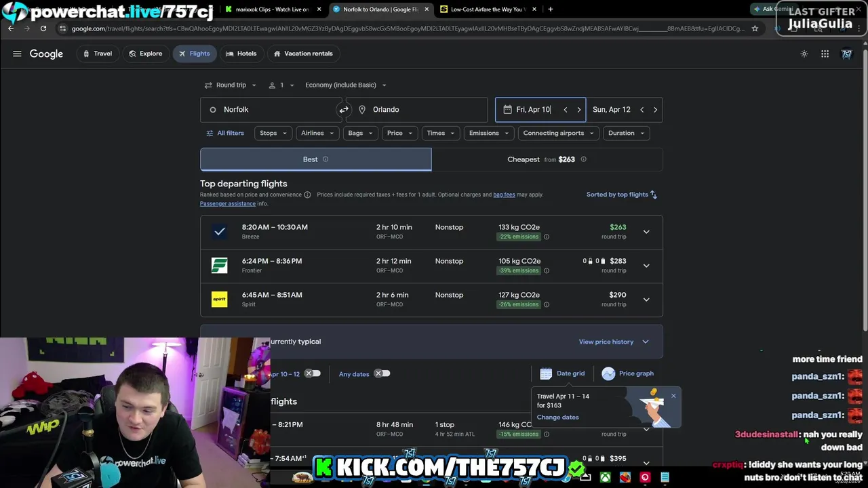Open the Passenger assistance link
Image resolution: width=868 pixels, height=488 pixels.
point(228,203)
